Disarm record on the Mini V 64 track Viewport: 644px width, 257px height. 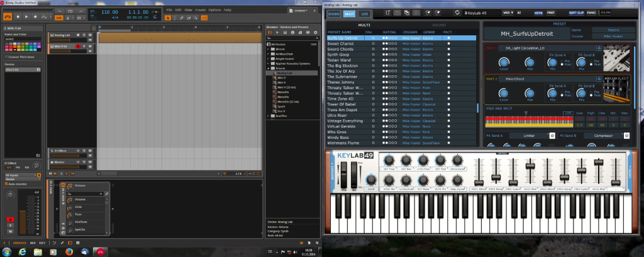coord(77,46)
